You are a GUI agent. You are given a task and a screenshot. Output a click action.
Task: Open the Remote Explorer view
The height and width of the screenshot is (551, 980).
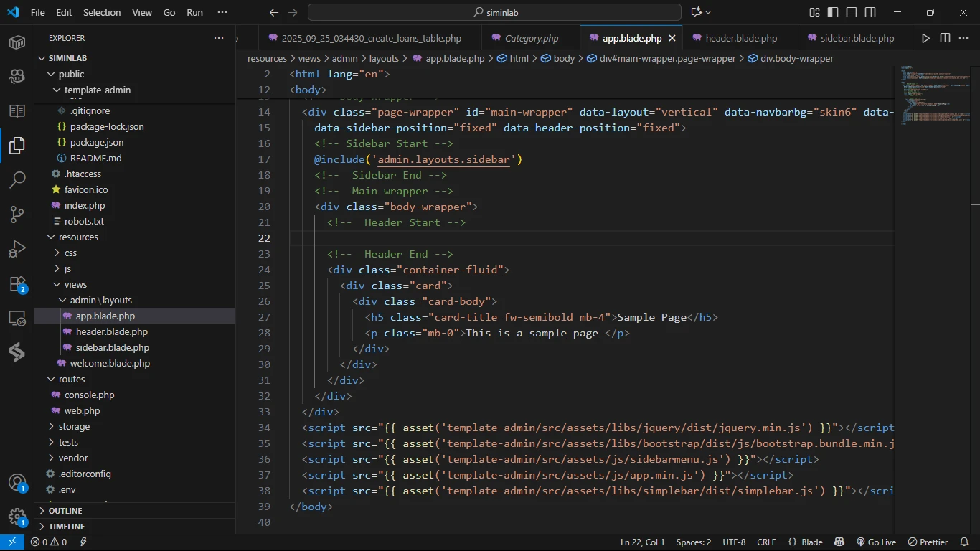click(x=17, y=319)
